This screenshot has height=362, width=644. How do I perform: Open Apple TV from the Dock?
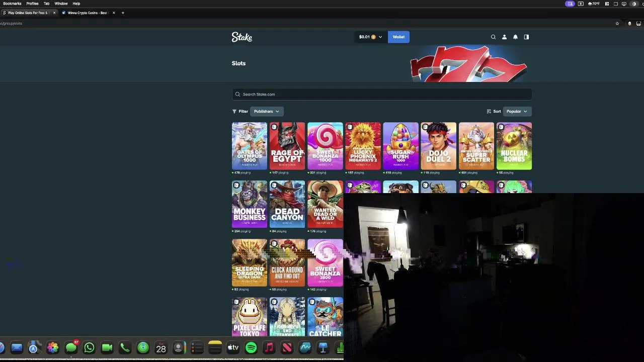(x=233, y=347)
